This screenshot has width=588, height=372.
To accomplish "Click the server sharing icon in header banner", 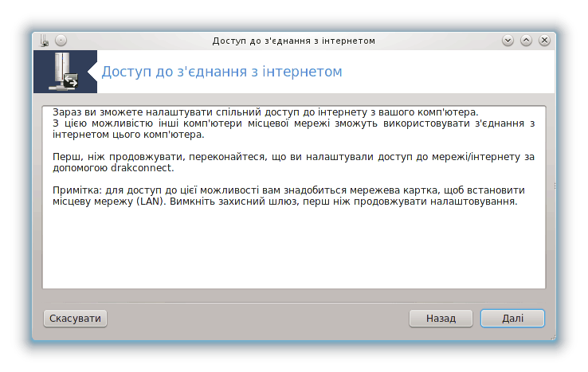I will (x=65, y=72).
